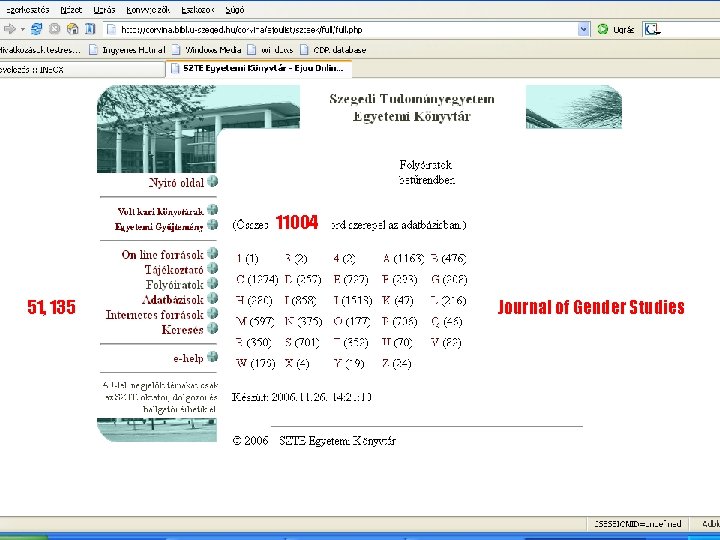720x540 pixels.
Task: Open the search engine selector icon
Action: pyautogui.click(x=652, y=30)
